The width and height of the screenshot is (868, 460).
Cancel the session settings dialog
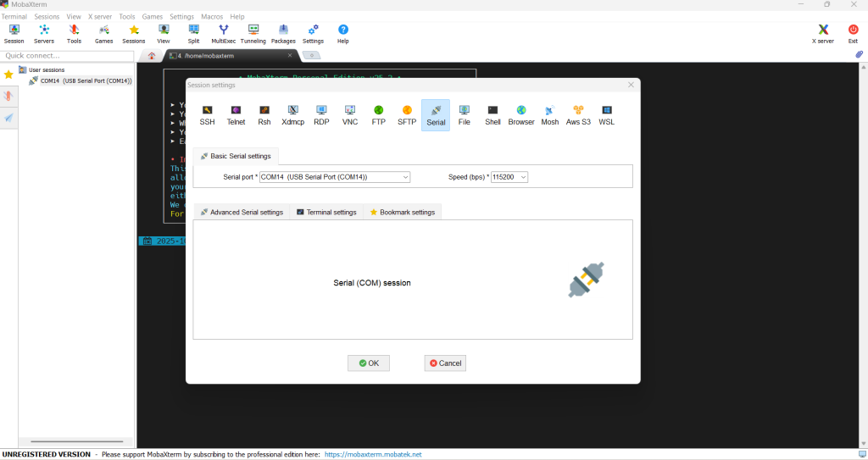(445, 363)
